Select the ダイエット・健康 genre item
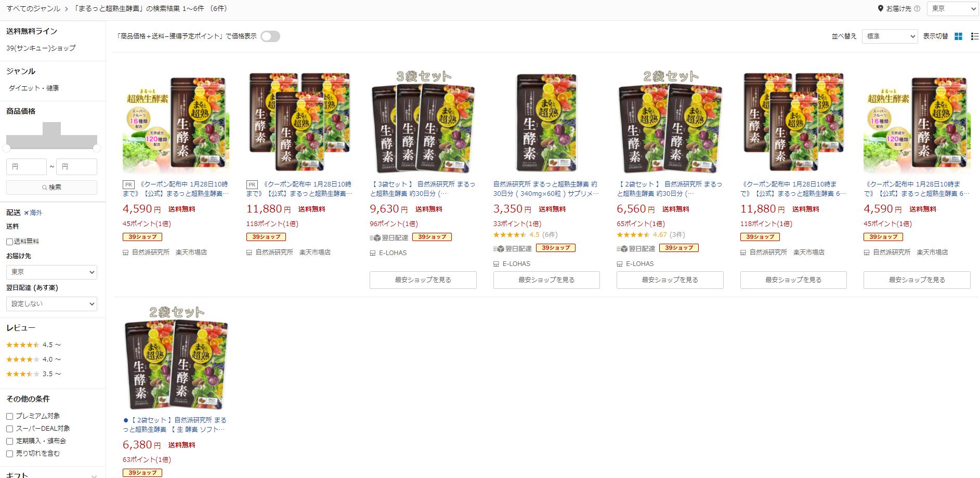 pyautogui.click(x=34, y=88)
